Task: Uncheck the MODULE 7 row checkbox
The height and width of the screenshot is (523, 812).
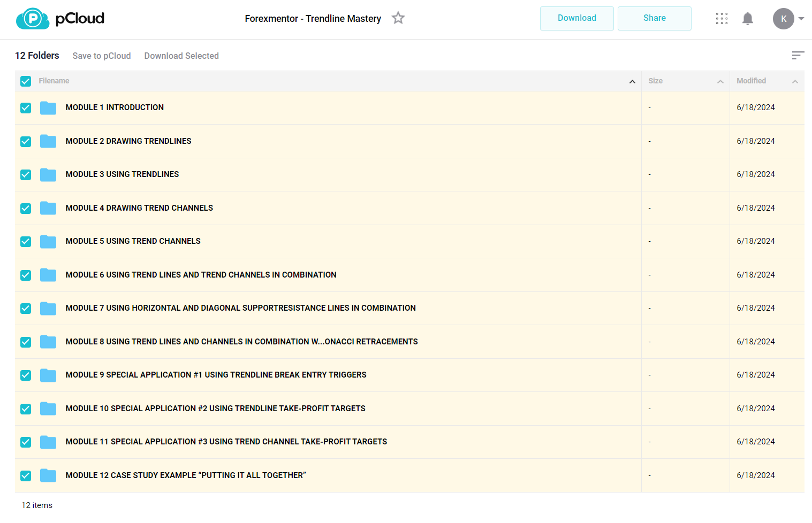Action: (x=26, y=309)
